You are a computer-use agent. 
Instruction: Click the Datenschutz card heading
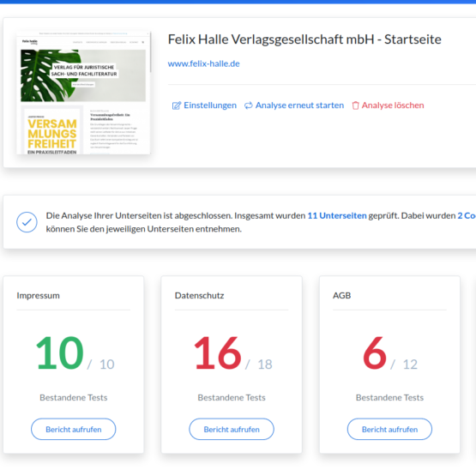coord(200,295)
